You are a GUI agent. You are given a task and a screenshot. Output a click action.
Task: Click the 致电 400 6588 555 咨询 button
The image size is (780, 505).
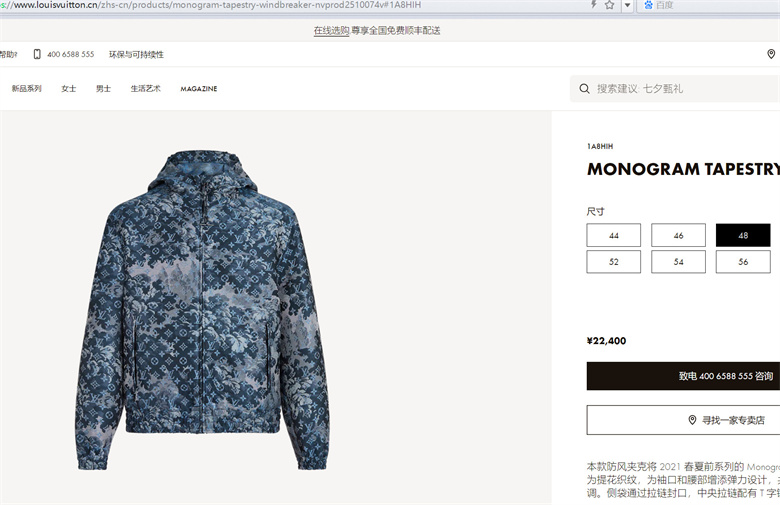coord(683,376)
